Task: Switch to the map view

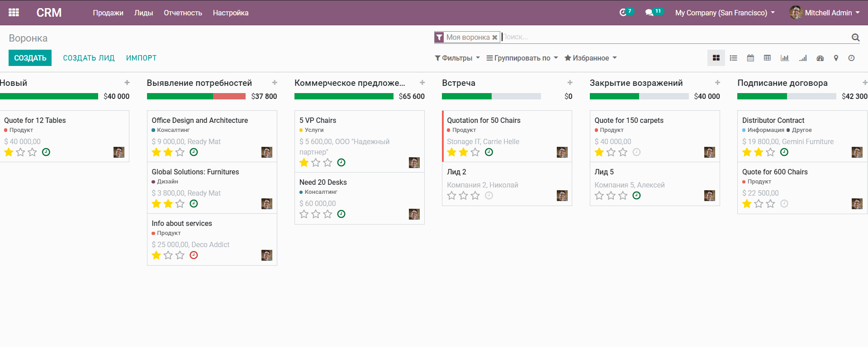Action: coord(836,58)
